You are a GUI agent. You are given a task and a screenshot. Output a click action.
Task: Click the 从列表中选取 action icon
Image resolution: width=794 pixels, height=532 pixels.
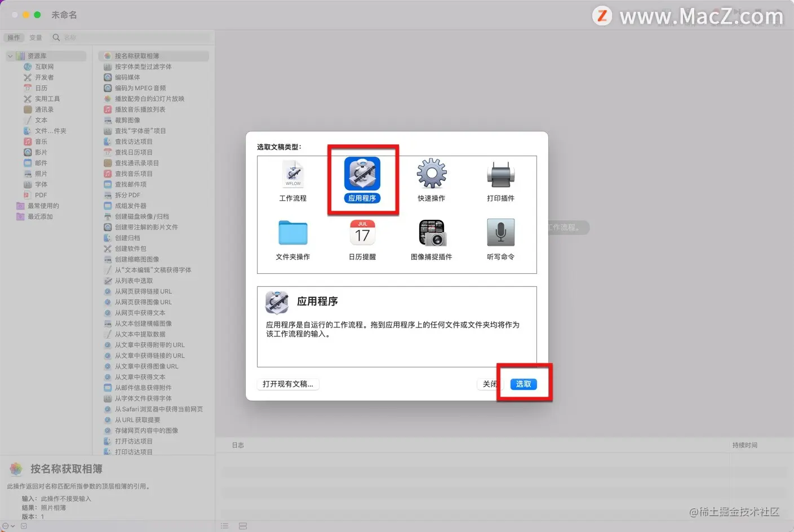108,281
